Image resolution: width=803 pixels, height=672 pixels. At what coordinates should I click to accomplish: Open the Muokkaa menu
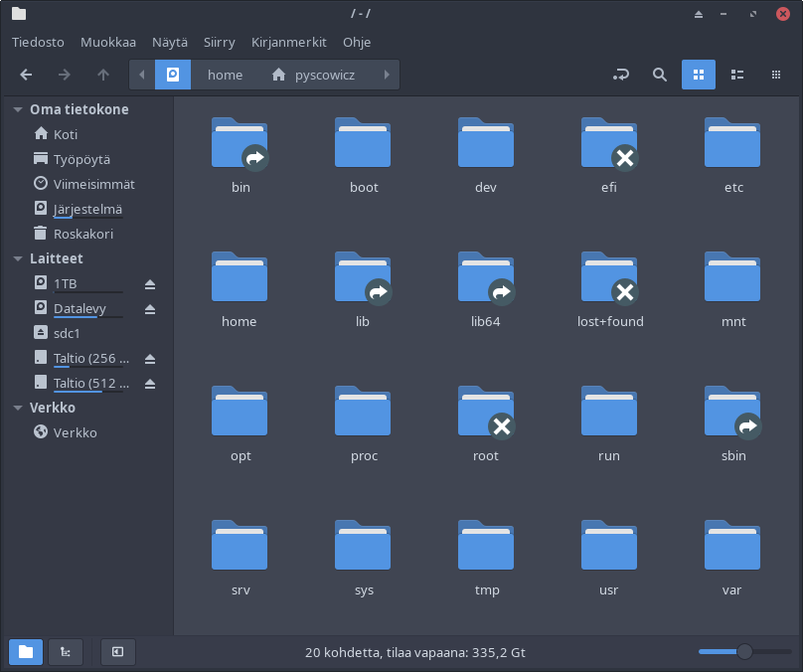pyautogui.click(x=108, y=43)
